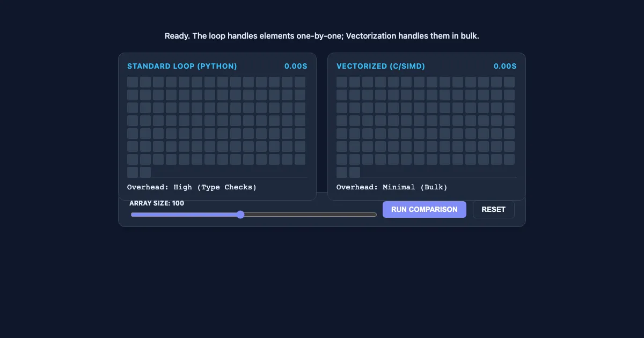Click the Run Comparison button
This screenshot has width=644, height=338.
coord(425,209)
